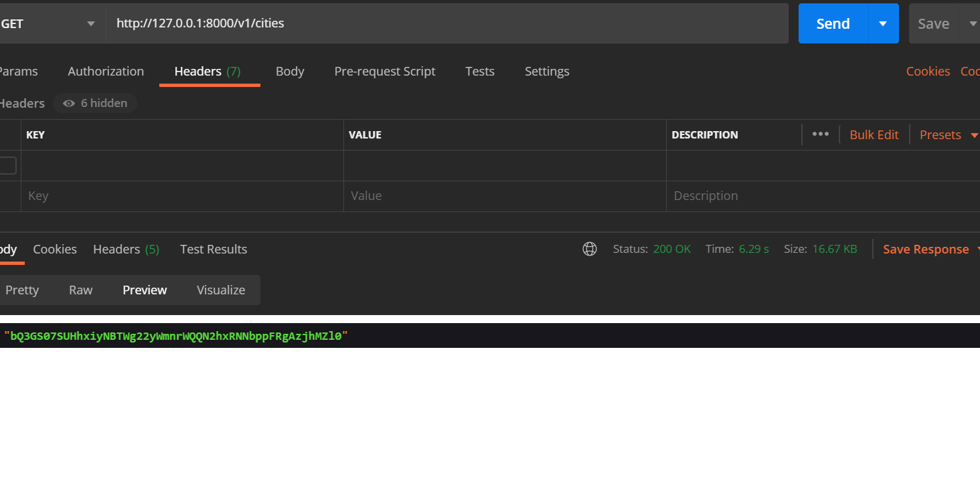Open the Pre-request Script tab
This screenshot has width=980, height=485.
coord(385,71)
